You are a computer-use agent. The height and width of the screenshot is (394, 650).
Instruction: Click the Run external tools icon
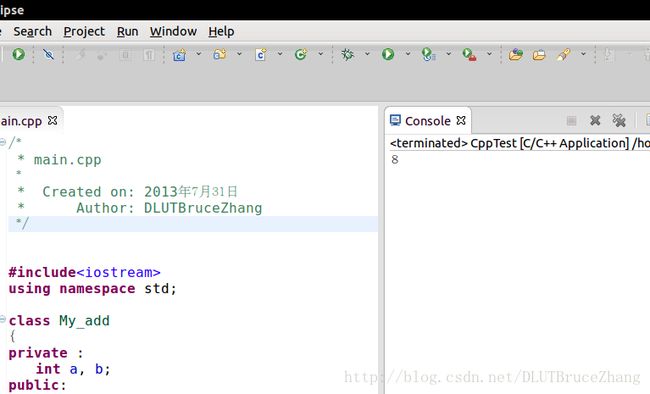(x=469, y=54)
